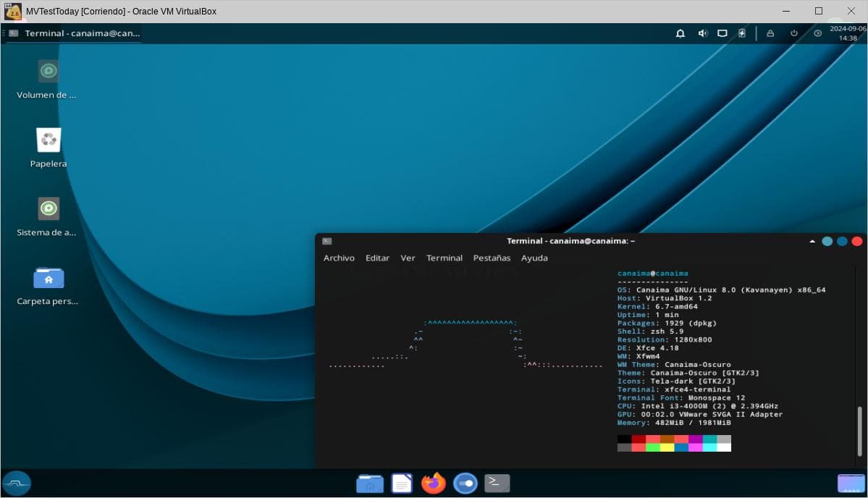Open the Canaima applications menu logo
Image resolution: width=868 pixels, height=498 pixels.
(x=16, y=483)
